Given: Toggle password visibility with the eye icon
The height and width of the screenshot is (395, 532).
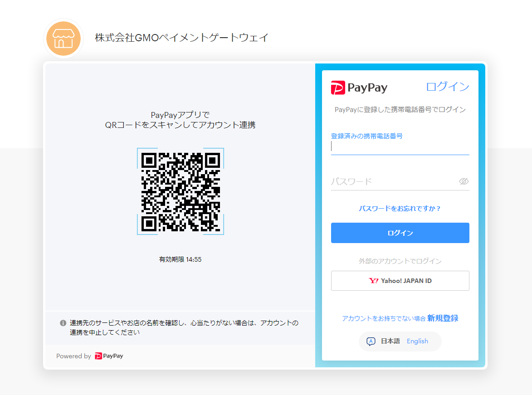Looking at the screenshot, I should tap(464, 181).
